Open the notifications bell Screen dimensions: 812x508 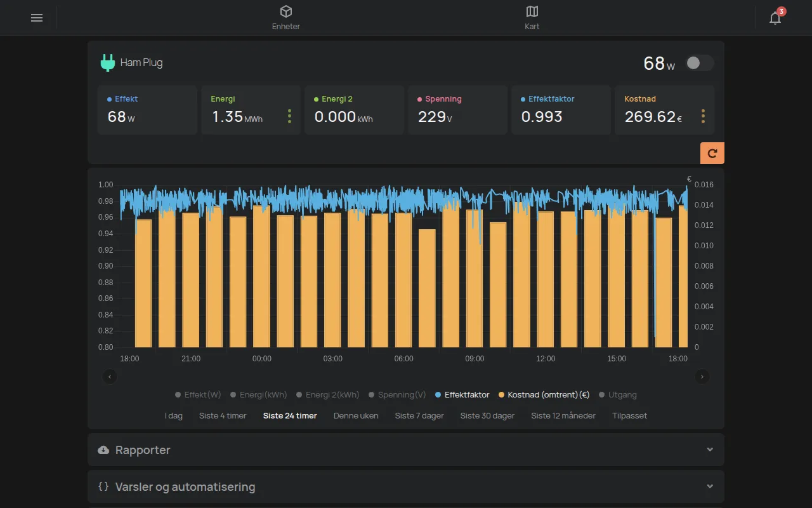(775, 18)
